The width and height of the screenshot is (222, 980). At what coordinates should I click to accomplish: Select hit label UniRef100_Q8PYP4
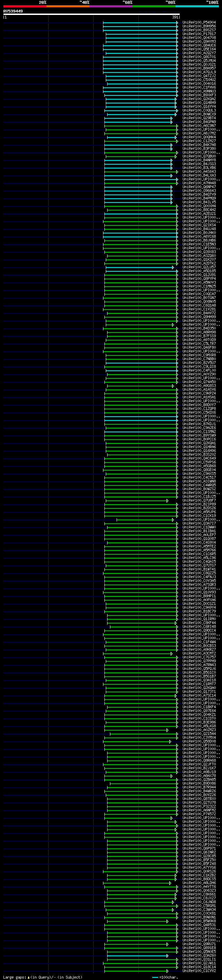click(x=199, y=279)
